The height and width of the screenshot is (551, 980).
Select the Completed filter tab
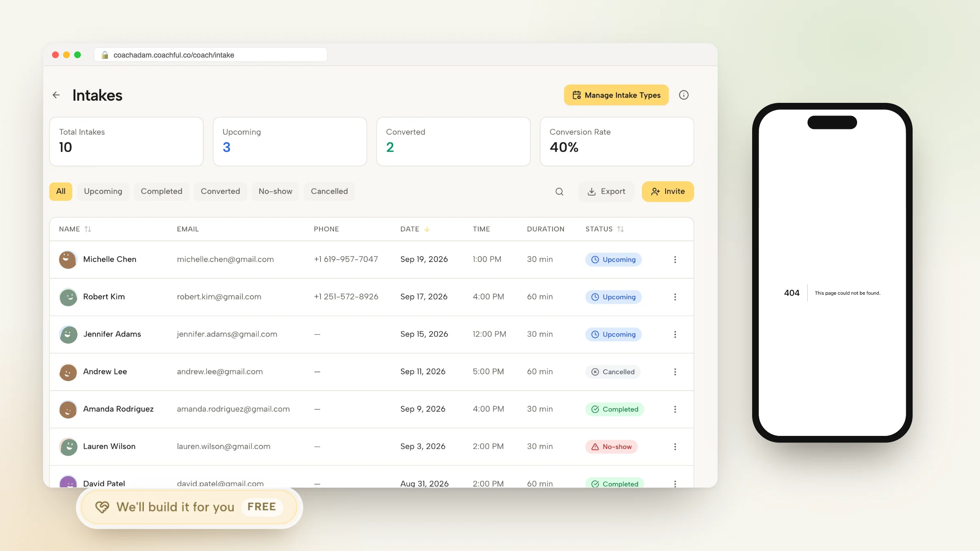click(162, 191)
